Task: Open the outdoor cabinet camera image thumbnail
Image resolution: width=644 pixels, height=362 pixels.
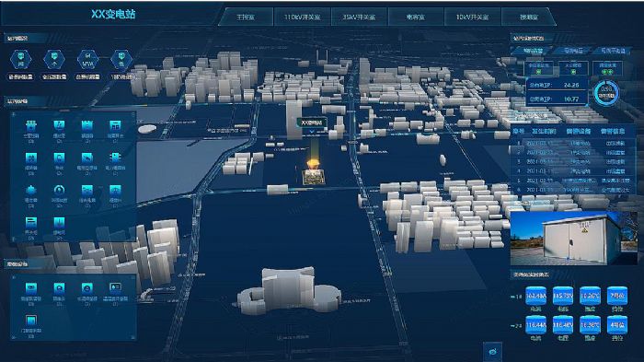Action: pyautogui.click(x=574, y=239)
